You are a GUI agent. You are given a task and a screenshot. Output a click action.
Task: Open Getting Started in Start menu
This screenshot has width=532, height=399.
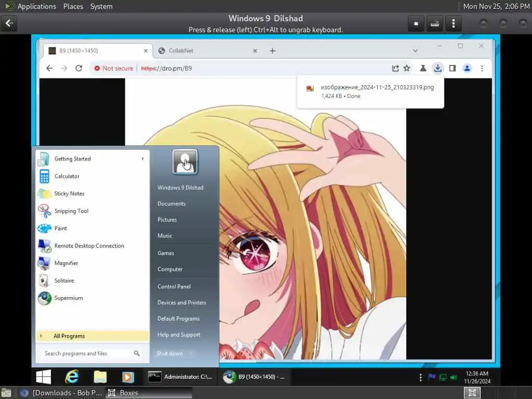91,159
